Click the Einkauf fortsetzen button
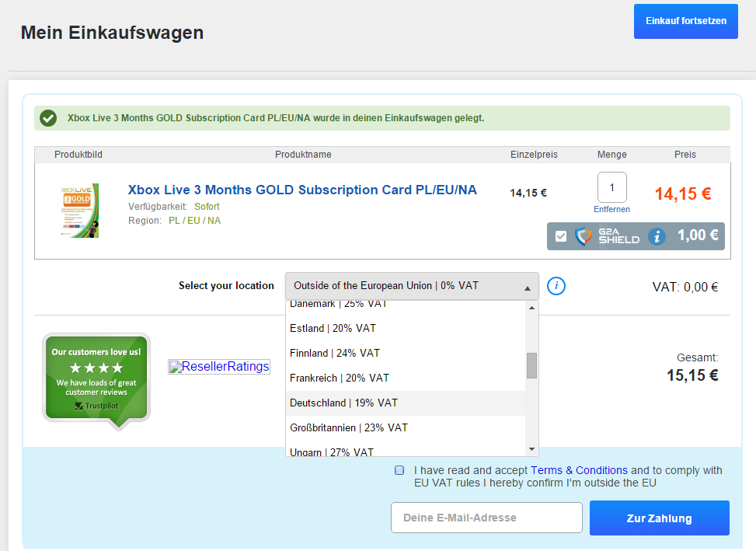 pyautogui.click(x=685, y=21)
